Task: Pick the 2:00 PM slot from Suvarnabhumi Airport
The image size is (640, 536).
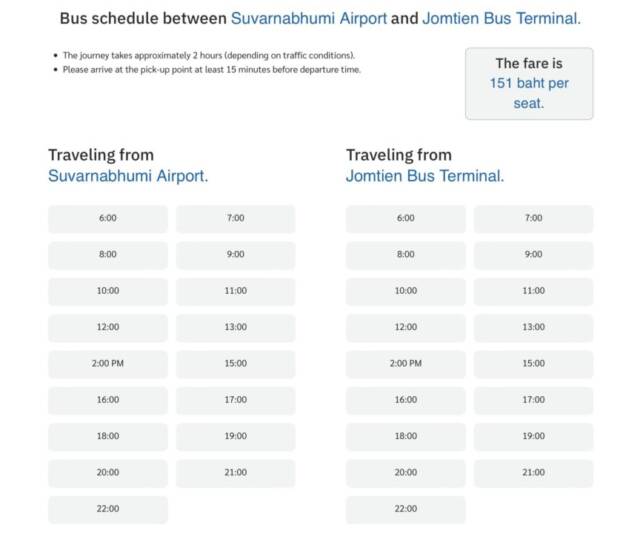Action: pyautogui.click(x=108, y=364)
